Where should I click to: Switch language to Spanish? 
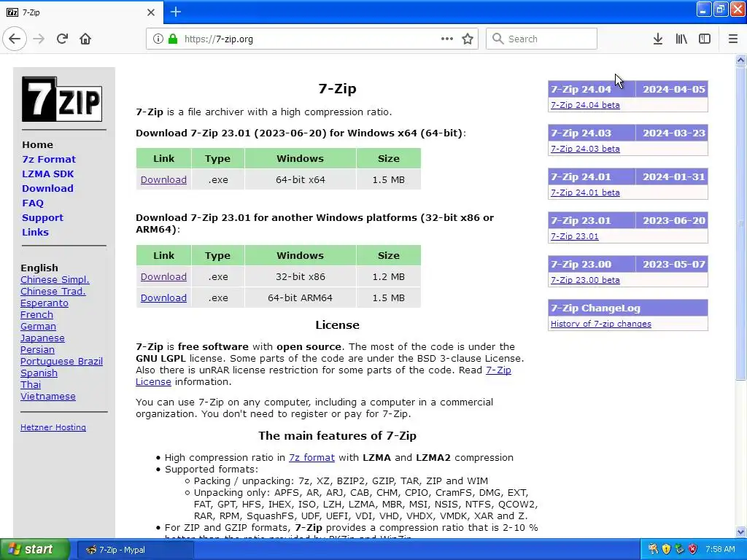39,373
